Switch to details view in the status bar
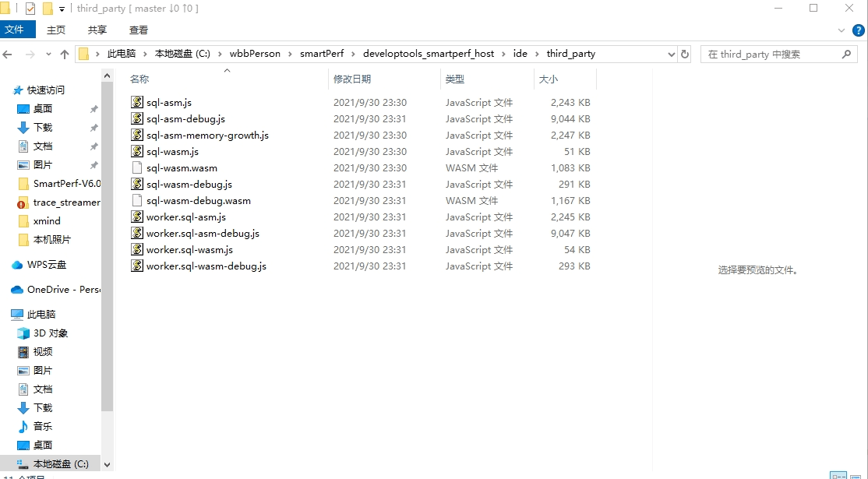This screenshot has width=868, height=479. point(838,476)
